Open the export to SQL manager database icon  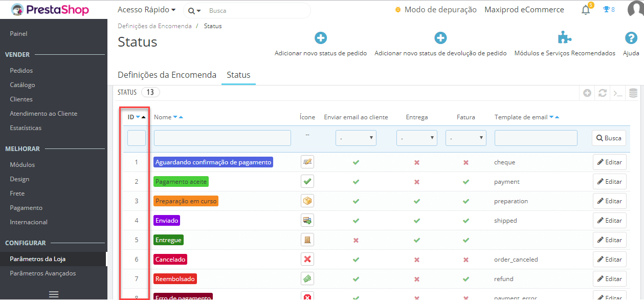click(633, 93)
